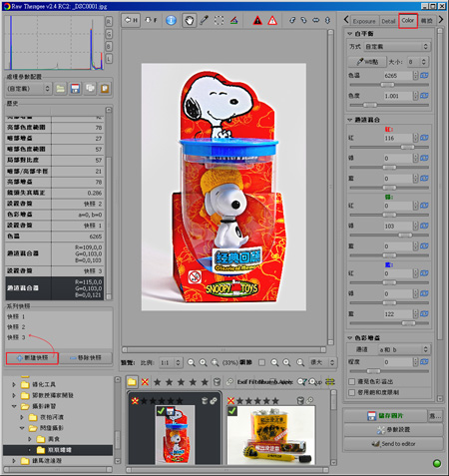Click the slider under the 116 red value

click(389, 147)
